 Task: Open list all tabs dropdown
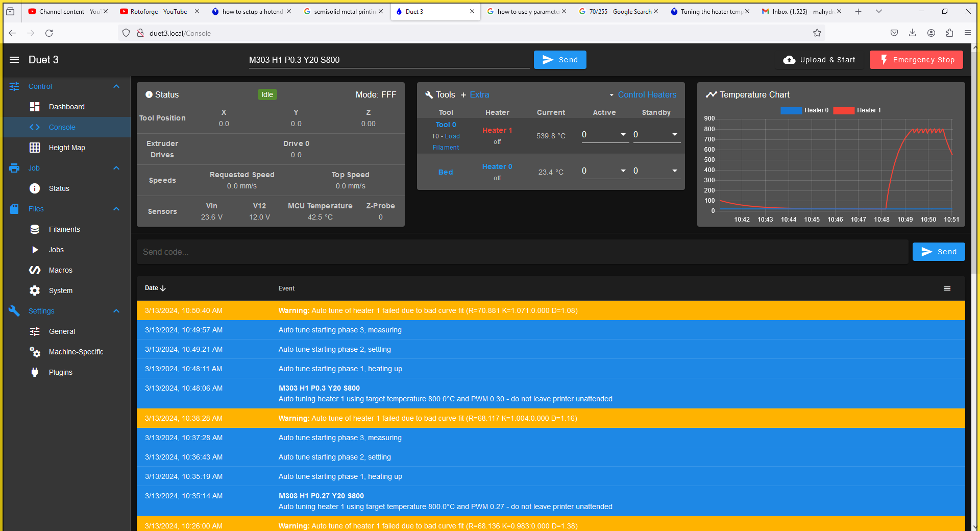[x=879, y=11]
